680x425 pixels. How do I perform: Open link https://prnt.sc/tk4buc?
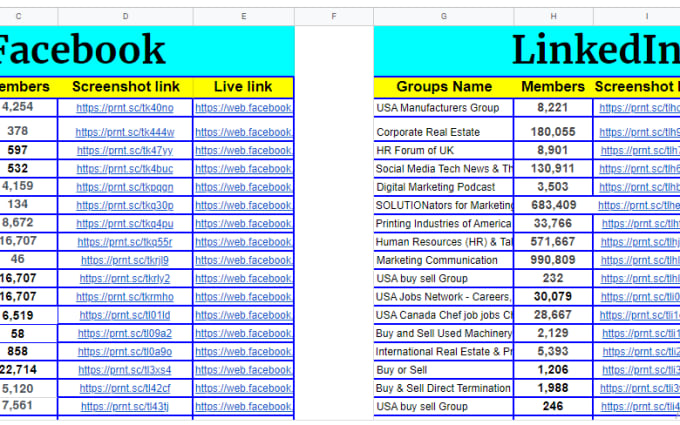pyautogui.click(x=125, y=169)
